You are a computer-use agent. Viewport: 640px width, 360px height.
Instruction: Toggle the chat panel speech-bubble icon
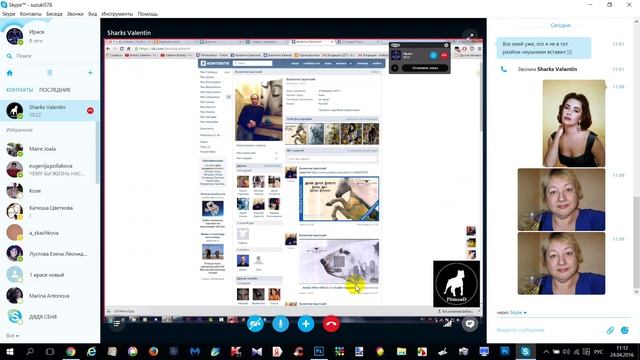[x=470, y=324]
